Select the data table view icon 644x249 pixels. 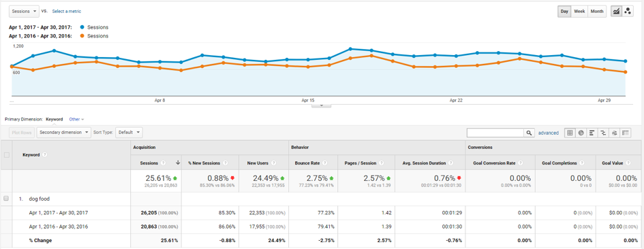tap(570, 133)
